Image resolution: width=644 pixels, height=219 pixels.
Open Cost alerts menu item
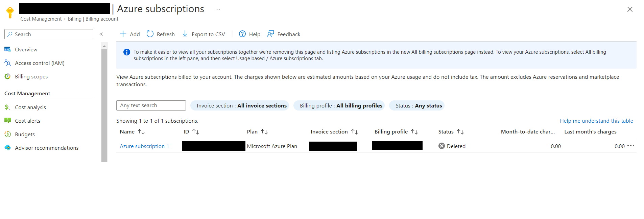tap(28, 121)
